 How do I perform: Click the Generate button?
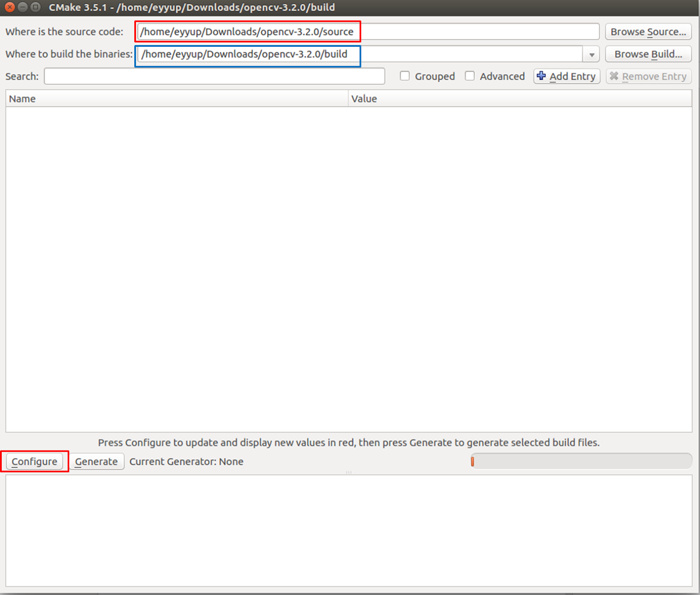[96, 461]
